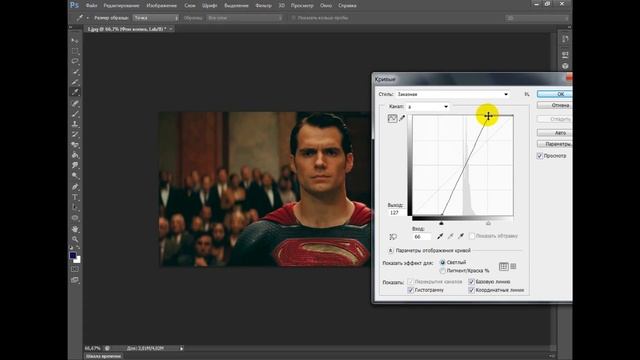Open the Редактирование menu
The width and height of the screenshot is (640, 360).
tap(122, 6)
